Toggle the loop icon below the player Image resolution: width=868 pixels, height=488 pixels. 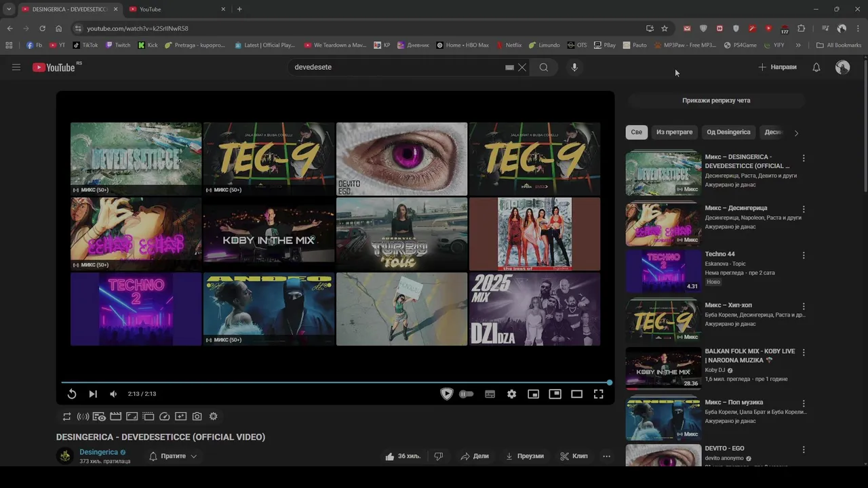tap(66, 417)
